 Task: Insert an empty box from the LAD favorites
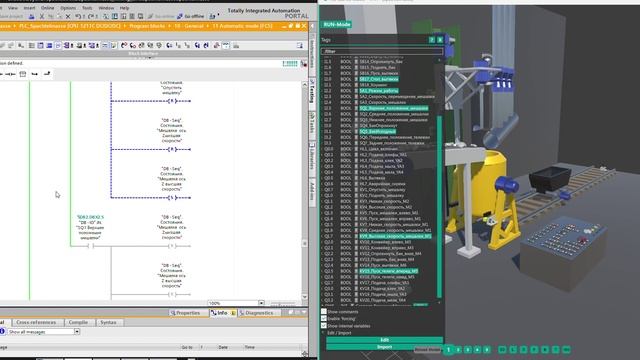coord(22,74)
